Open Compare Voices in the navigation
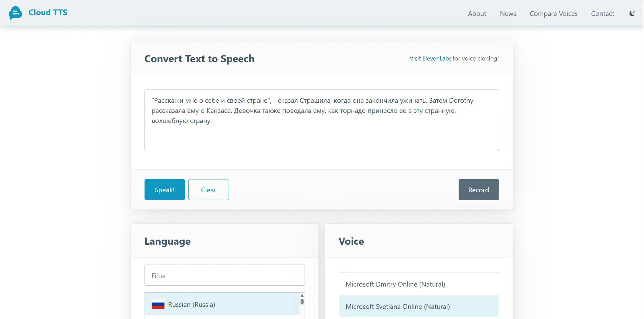 point(553,14)
